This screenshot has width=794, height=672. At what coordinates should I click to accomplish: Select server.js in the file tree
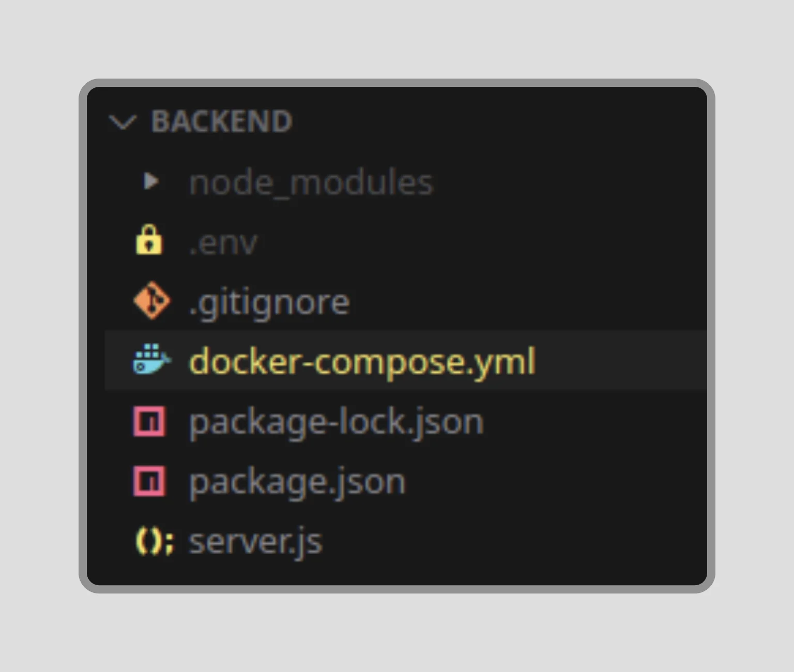(x=256, y=540)
